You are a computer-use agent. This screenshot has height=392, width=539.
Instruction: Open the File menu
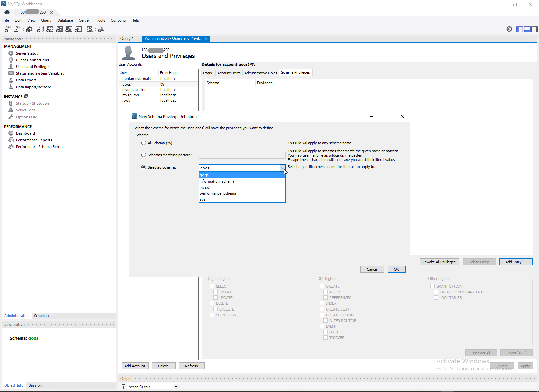(6, 20)
